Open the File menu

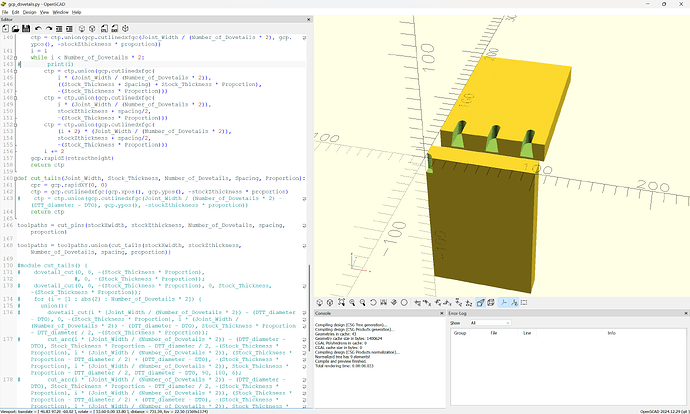[5, 12]
